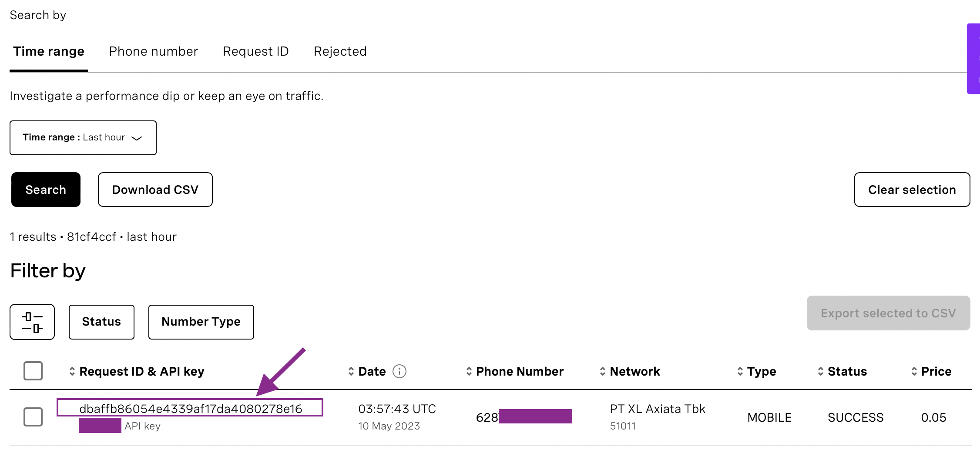Screen dimensions: 980x453
Task: Click Download CSV button
Action: (155, 190)
